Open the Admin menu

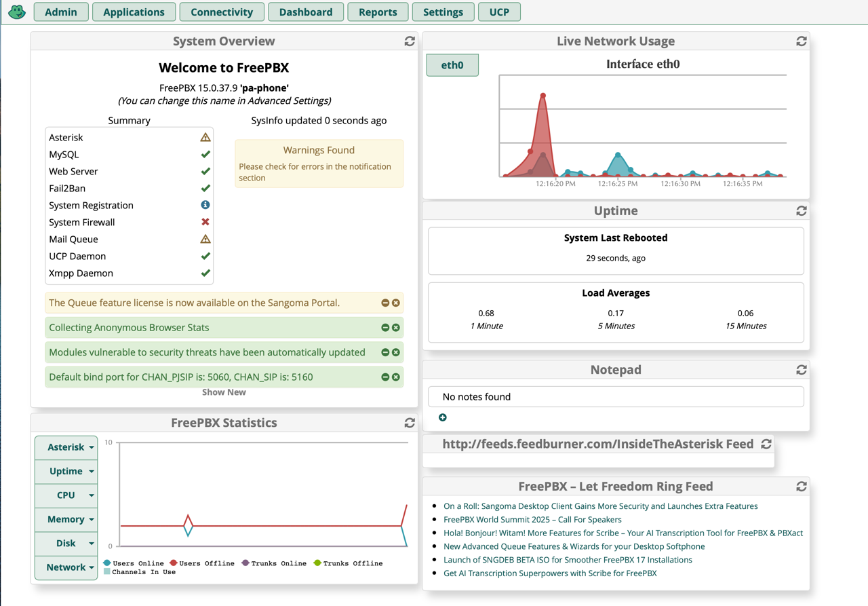coord(61,12)
